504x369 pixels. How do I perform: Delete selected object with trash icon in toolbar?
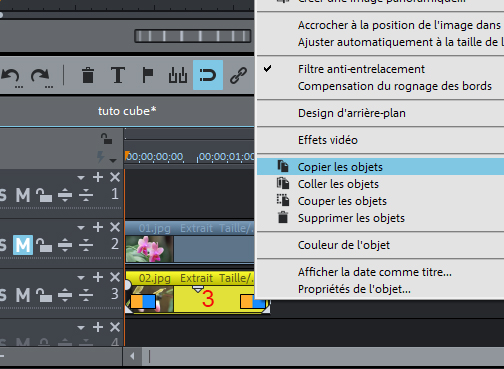click(x=88, y=75)
